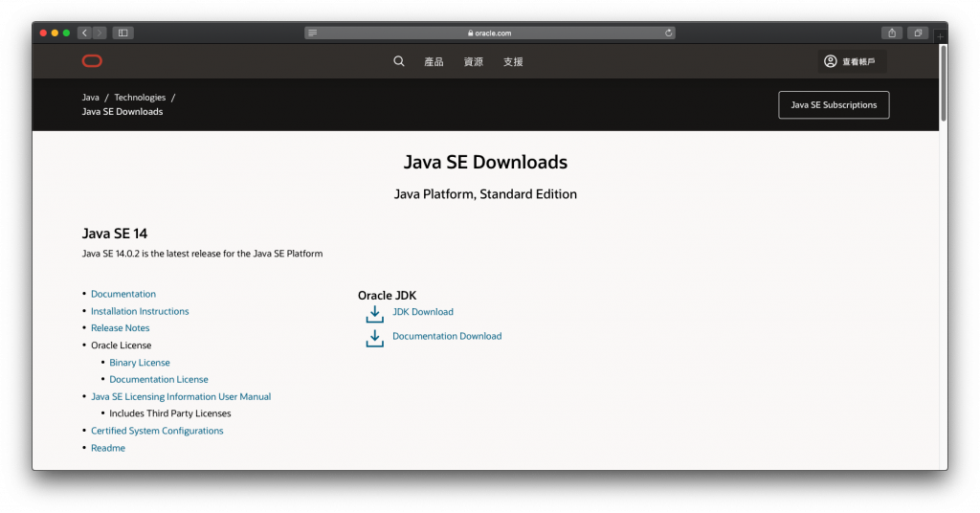Click the Java SE 14 heading
Image resolution: width=980 pixels, height=513 pixels.
(x=115, y=234)
